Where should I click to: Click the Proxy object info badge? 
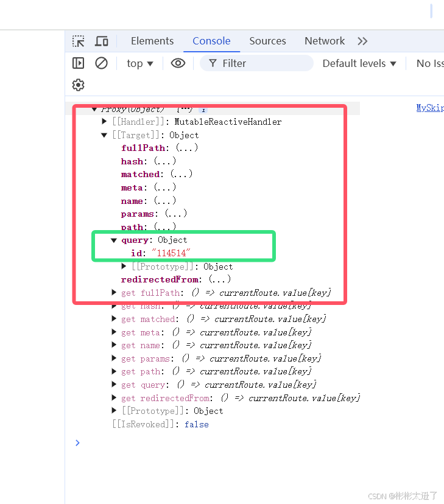click(x=203, y=110)
